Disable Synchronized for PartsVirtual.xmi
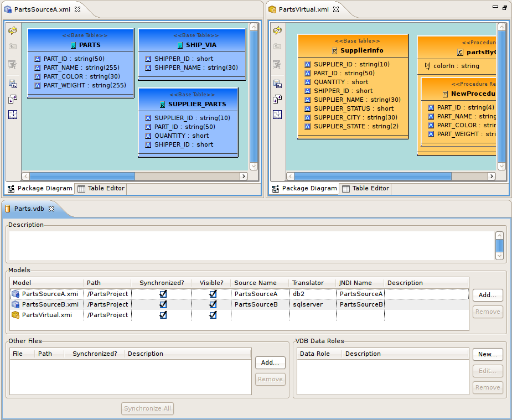Image resolution: width=512 pixels, height=420 pixels. [x=162, y=315]
